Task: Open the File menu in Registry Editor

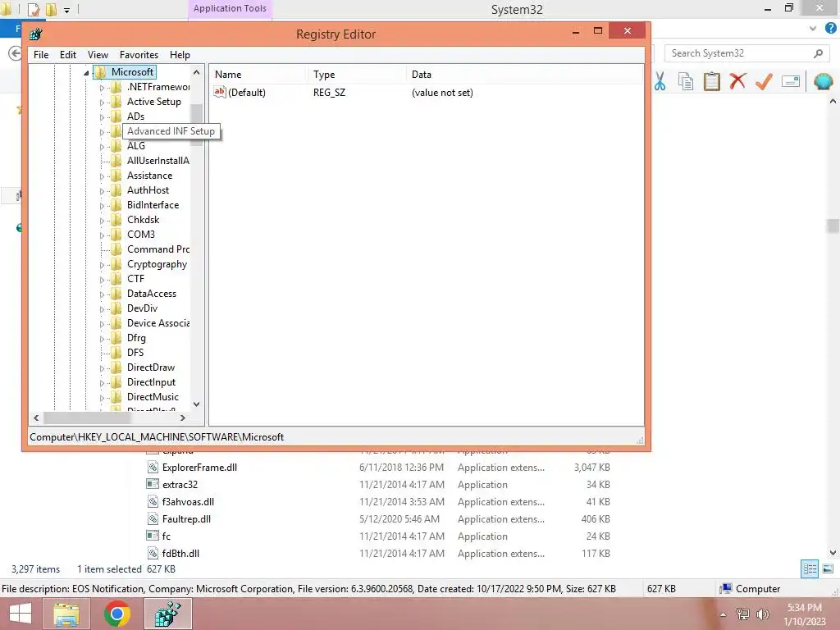Action: point(41,55)
